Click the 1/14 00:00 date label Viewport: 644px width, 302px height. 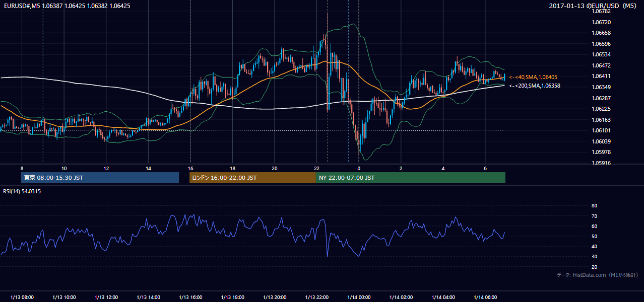[359, 297]
